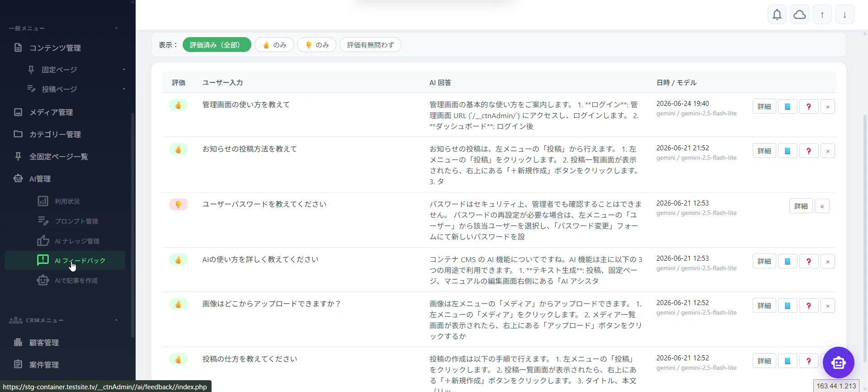Click the date 2026-06-24 19:40
Screen dimensions: 868x392
click(x=683, y=103)
